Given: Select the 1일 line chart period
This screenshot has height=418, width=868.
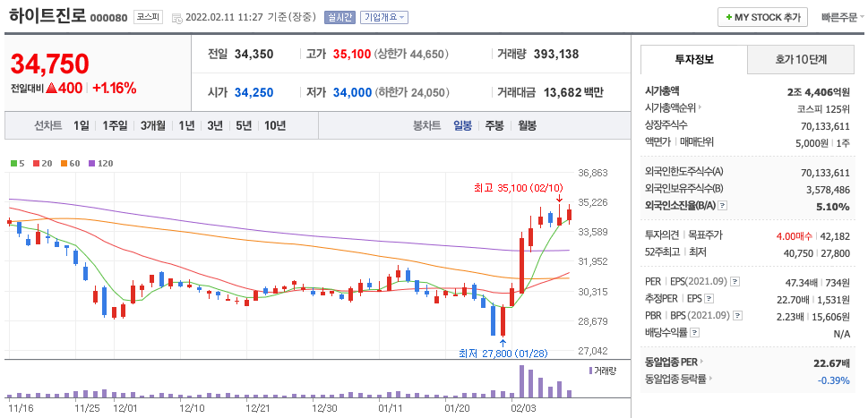Looking at the screenshot, I should click(x=82, y=125).
